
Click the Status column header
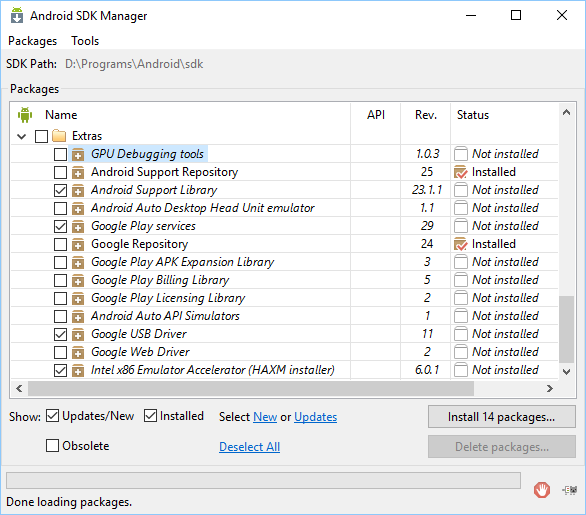[473, 115]
